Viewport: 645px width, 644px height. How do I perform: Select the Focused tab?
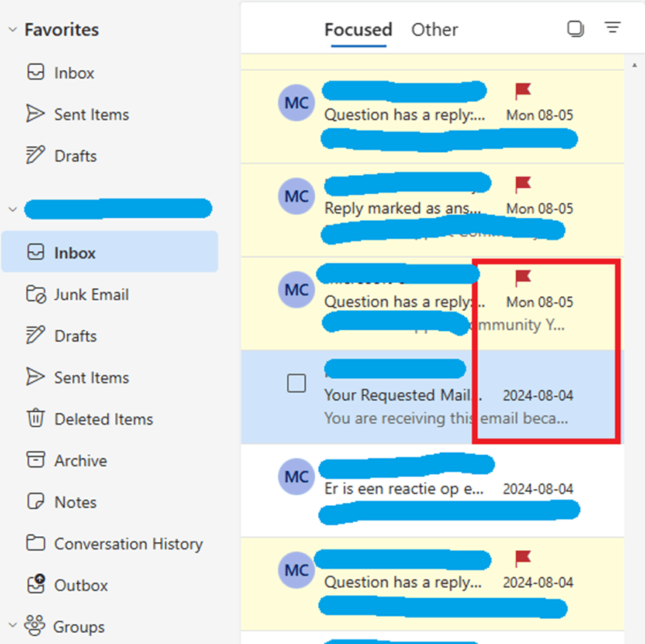coord(358,30)
